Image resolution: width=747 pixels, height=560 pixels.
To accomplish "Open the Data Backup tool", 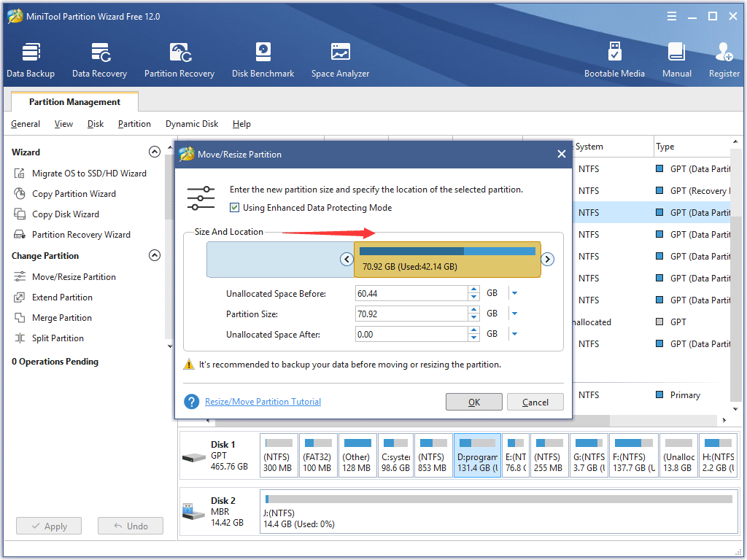I will point(31,58).
